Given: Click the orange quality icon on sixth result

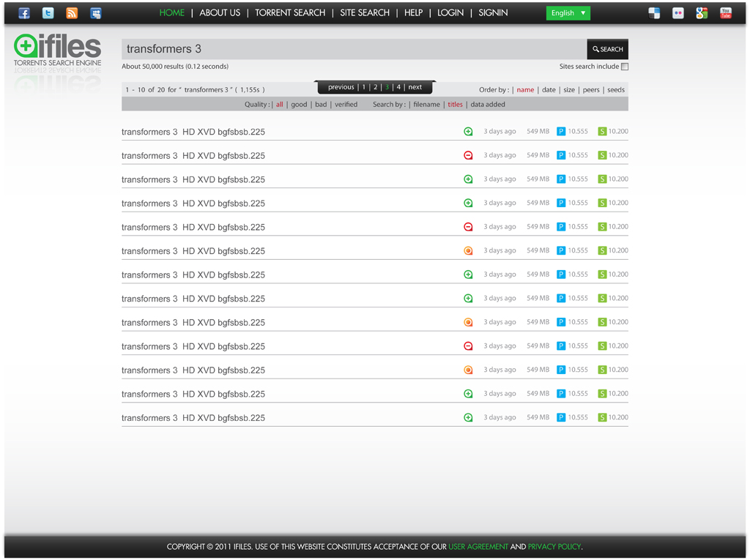Looking at the screenshot, I should (468, 251).
